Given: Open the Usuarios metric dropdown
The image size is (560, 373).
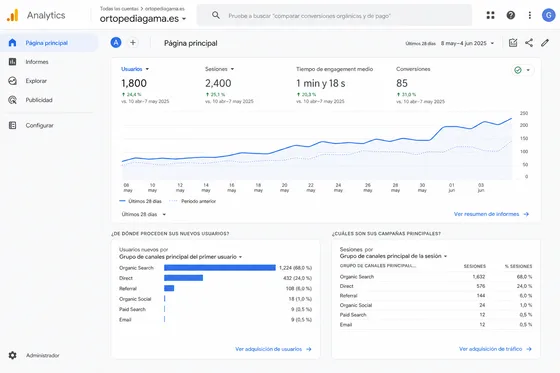Looking at the screenshot, I should [135, 69].
